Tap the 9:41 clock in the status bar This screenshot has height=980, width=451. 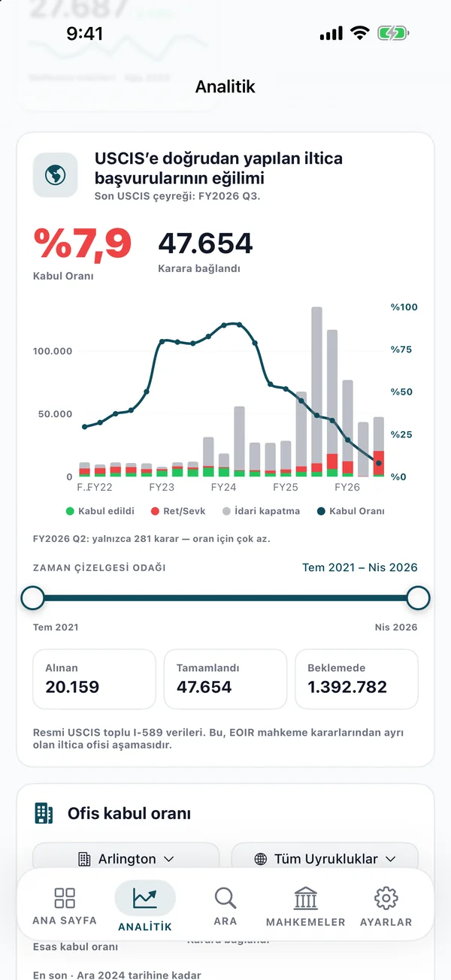coord(85,33)
